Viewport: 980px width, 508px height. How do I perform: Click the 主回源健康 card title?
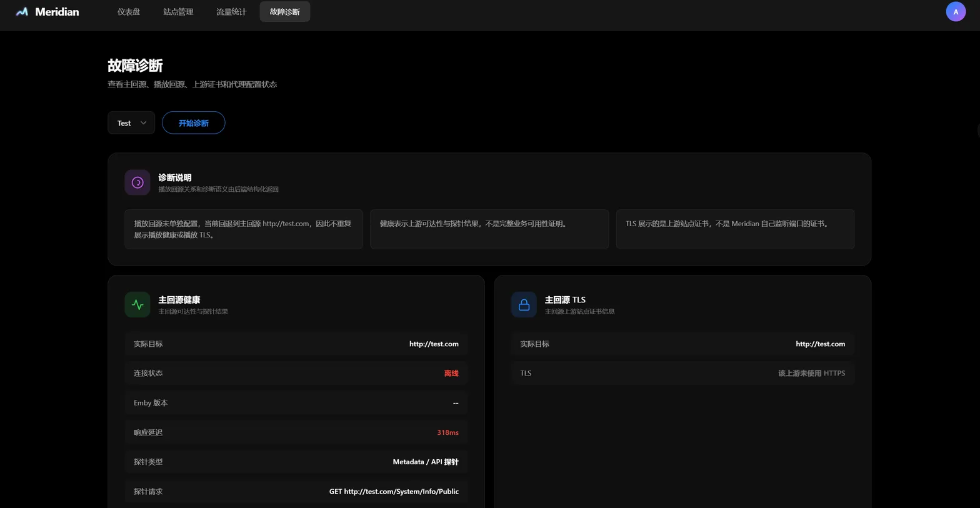[x=179, y=300]
